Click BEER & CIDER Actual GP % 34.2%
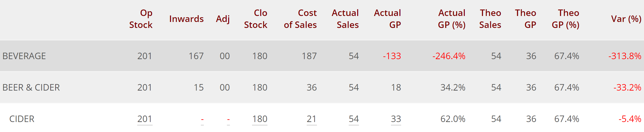The width and height of the screenshot is (644, 132). point(453,87)
